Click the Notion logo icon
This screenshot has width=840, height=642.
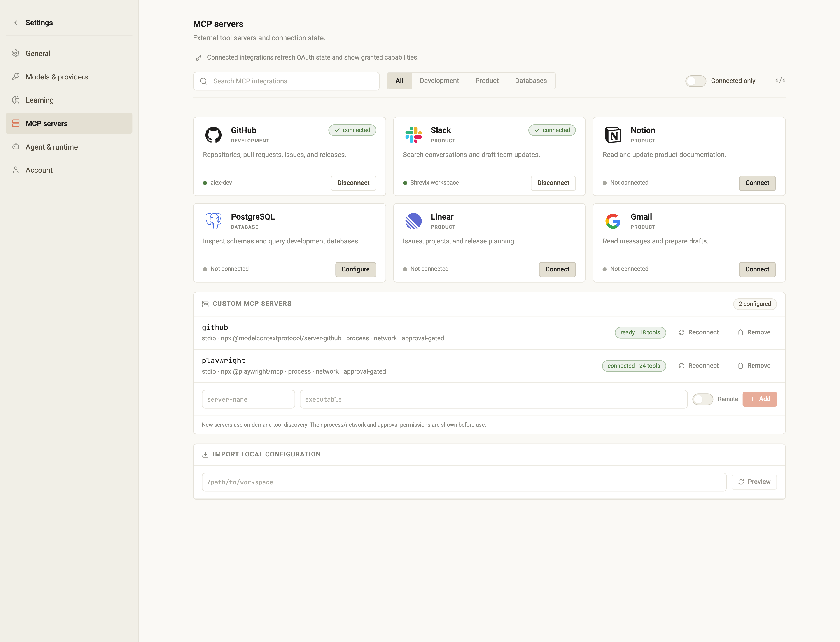613,135
